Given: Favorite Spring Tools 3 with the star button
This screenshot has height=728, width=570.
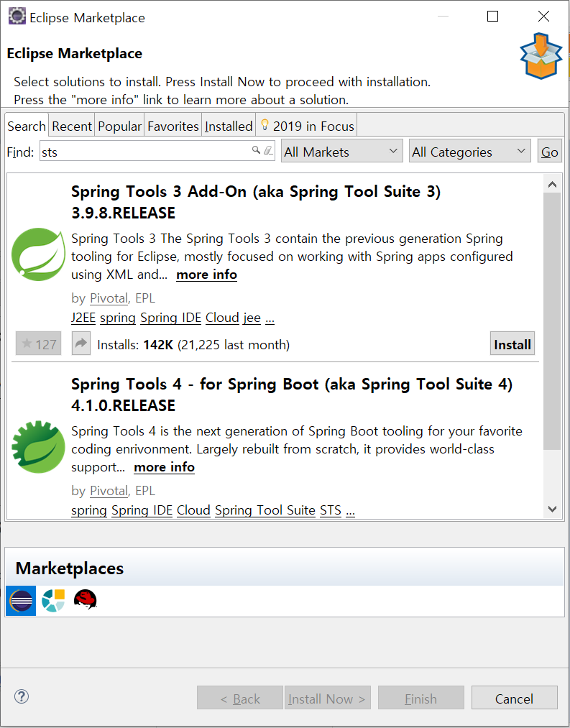Looking at the screenshot, I should click(x=39, y=344).
